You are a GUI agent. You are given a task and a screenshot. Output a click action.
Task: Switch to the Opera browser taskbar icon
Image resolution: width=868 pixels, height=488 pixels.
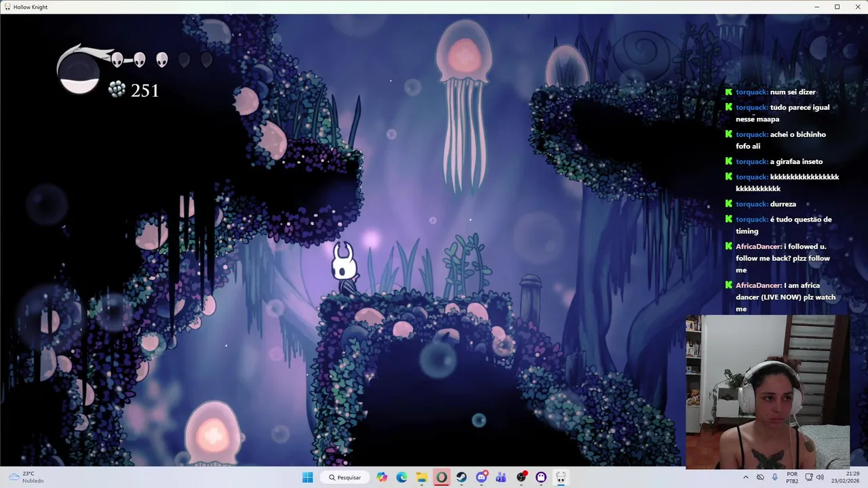tap(441, 477)
